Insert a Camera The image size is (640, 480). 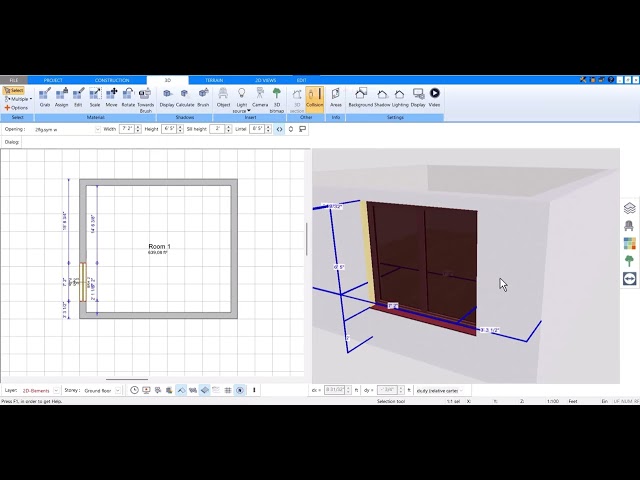coord(260,98)
